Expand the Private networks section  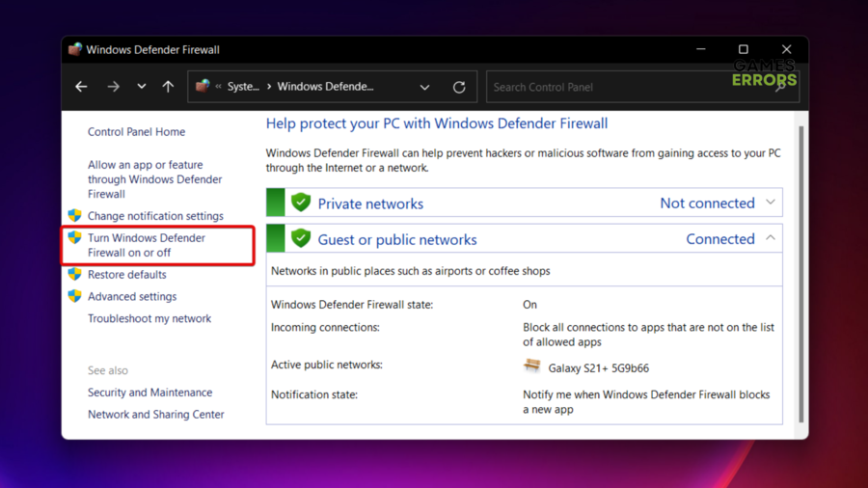point(771,203)
